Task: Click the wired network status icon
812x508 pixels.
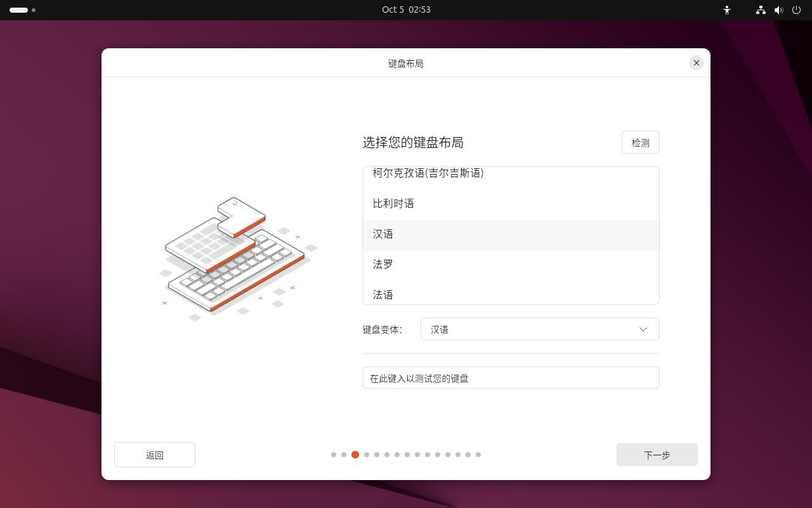Action: [761, 10]
